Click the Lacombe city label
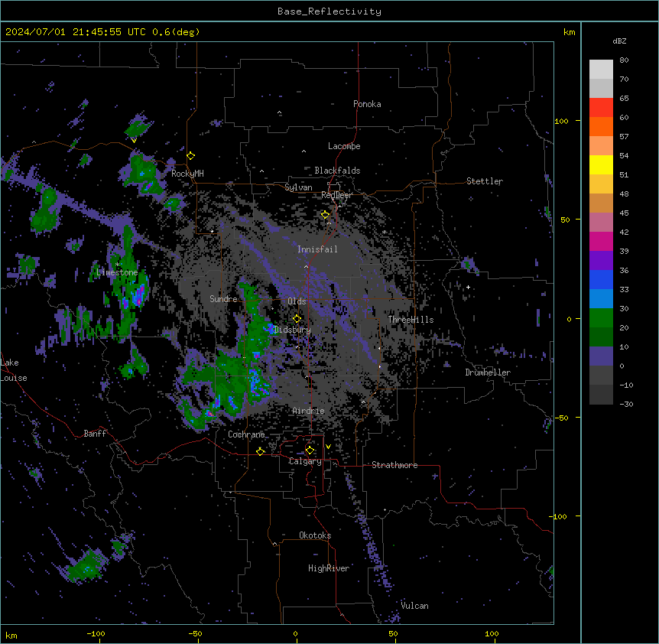The width and height of the screenshot is (659, 644). (x=344, y=146)
